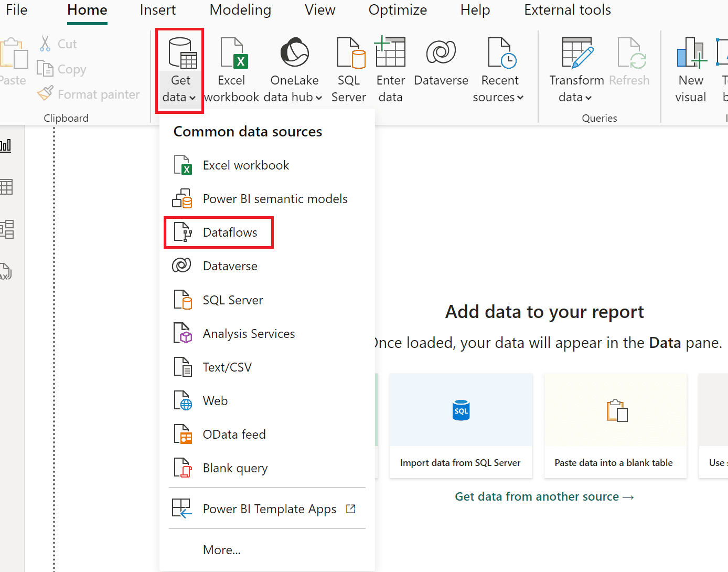The height and width of the screenshot is (572, 728).
Task: Click the Template Apps grid icon
Action: [182, 509]
